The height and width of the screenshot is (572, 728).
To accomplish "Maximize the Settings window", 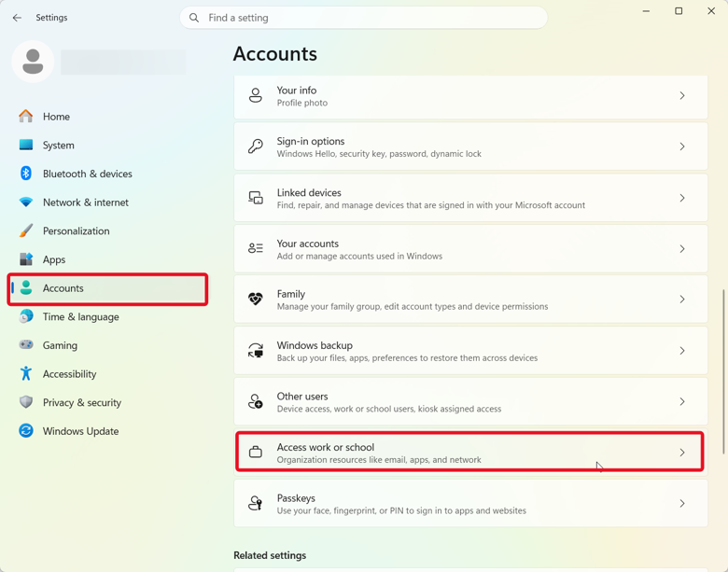I will pos(679,10).
